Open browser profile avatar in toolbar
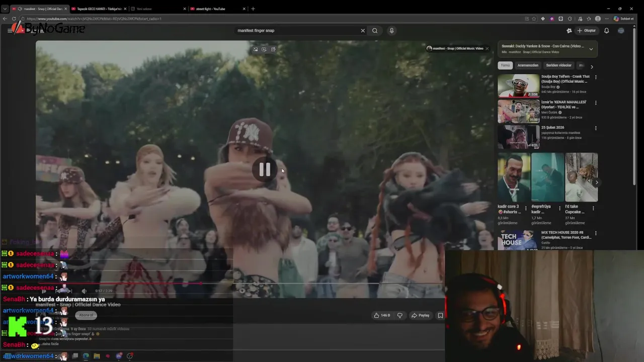The height and width of the screenshot is (362, 644). coord(598,19)
